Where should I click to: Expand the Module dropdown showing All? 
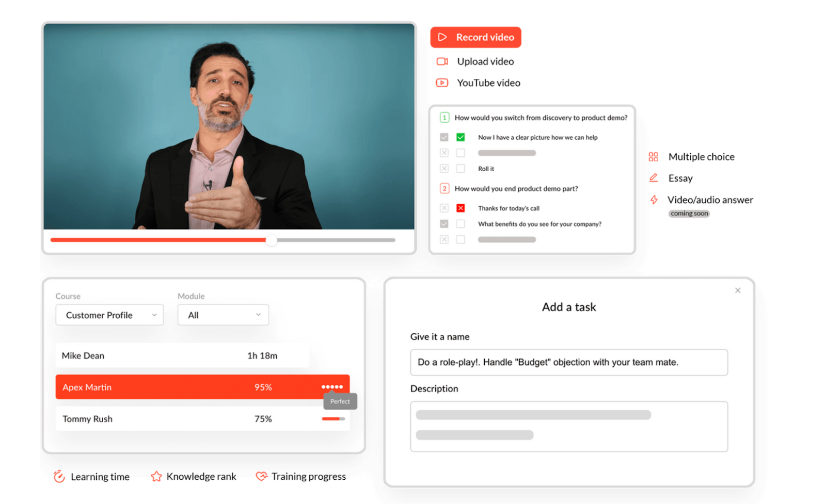tap(223, 315)
